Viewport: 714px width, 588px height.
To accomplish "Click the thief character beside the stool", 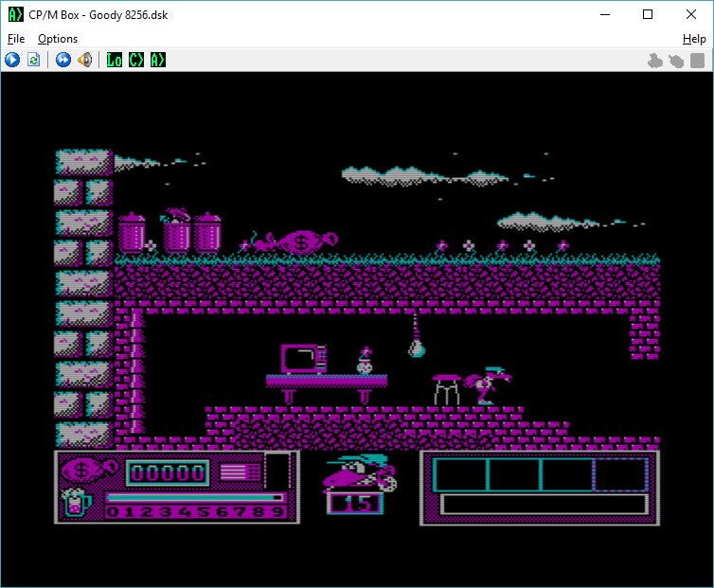I will pos(488,385).
